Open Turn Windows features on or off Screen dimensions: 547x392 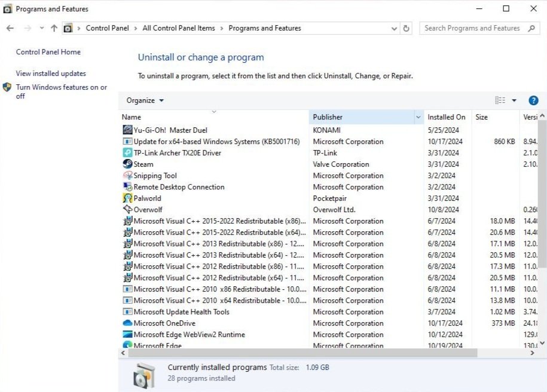tap(62, 91)
